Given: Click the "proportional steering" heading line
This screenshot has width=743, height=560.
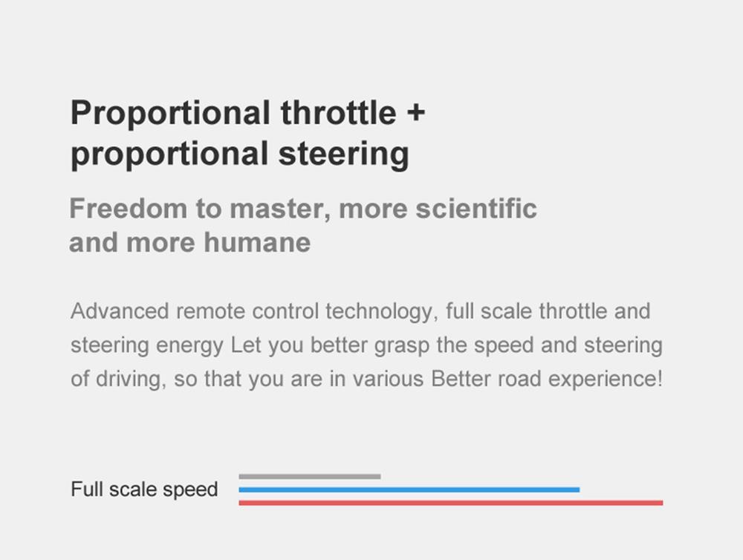Looking at the screenshot, I should coord(240,155).
